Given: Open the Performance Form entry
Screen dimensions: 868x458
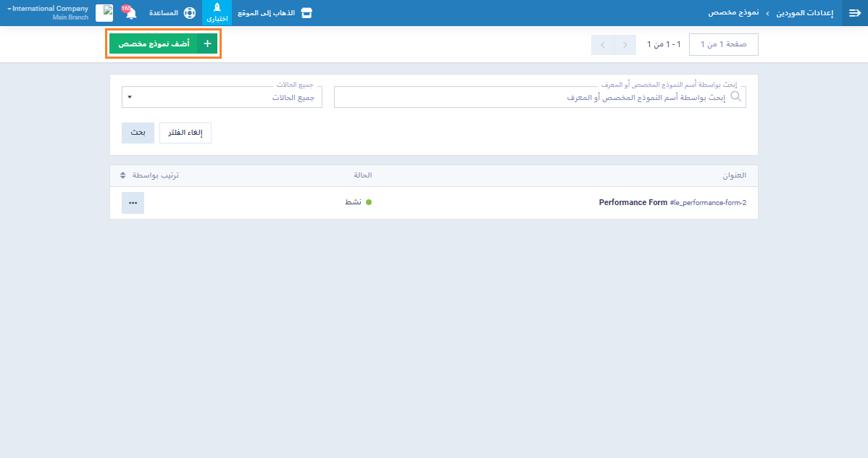Looking at the screenshot, I should (633, 203).
